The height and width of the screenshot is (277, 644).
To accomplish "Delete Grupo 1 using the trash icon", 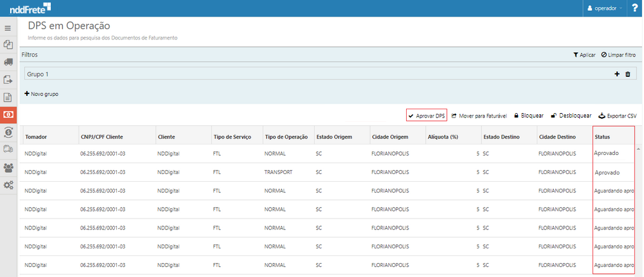I will click(x=628, y=74).
